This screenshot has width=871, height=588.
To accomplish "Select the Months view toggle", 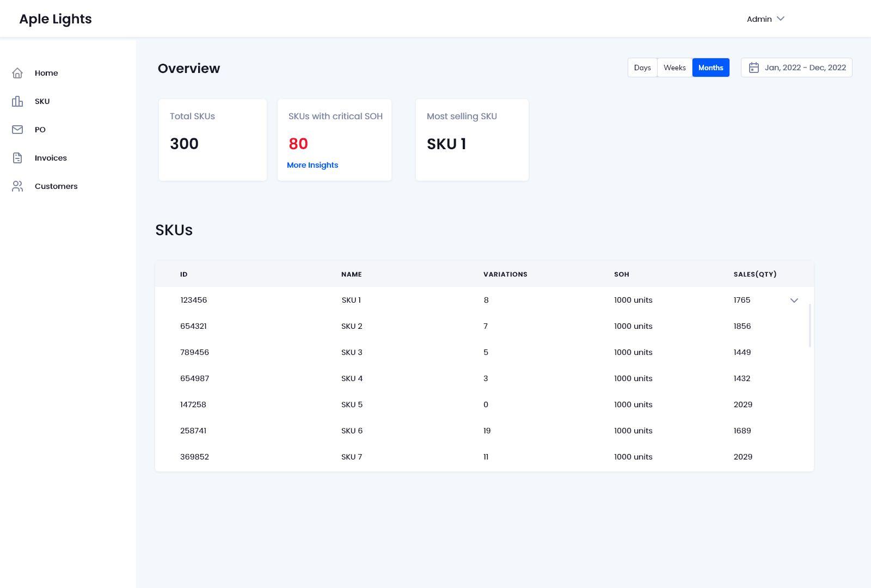I will pyautogui.click(x=710, y=68).
